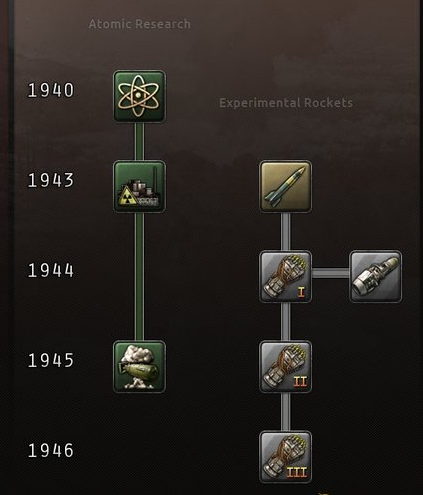Click the Atomic Research heading label
This screenshot has width=423, height=495.
click(139, 24)
